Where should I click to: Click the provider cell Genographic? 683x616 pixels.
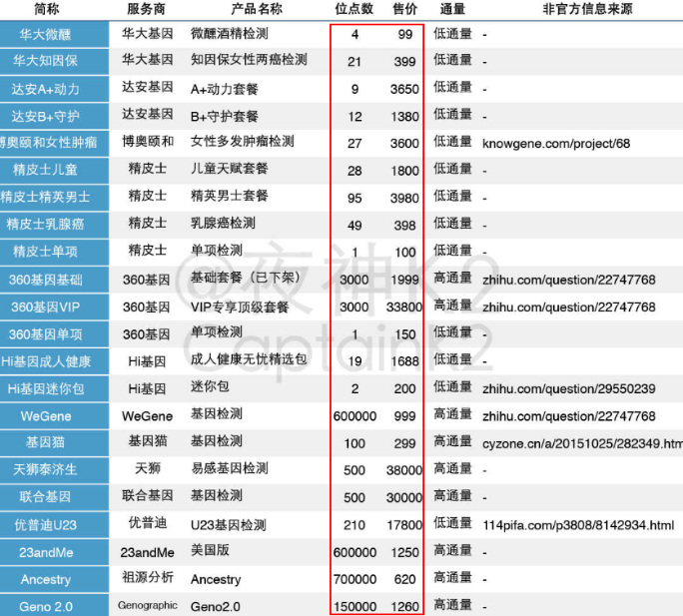coord(147,605)
